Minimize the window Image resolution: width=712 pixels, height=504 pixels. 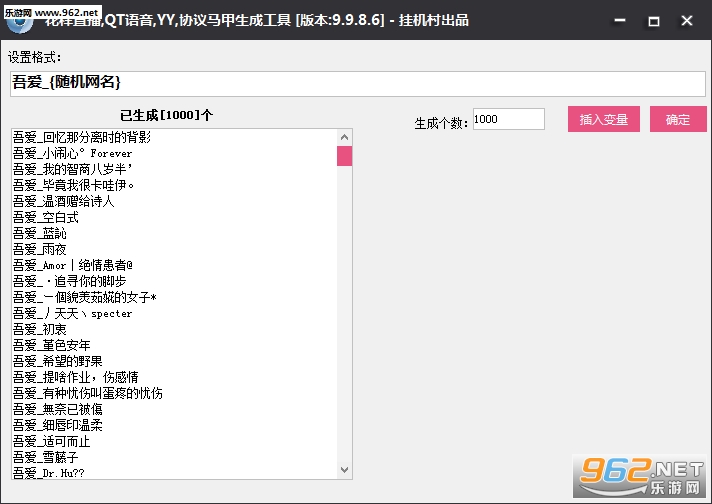point(620,20)
